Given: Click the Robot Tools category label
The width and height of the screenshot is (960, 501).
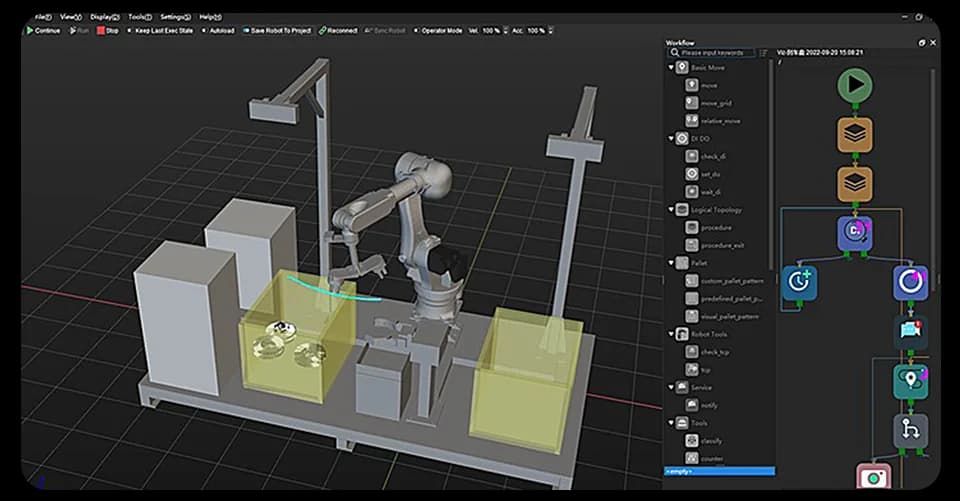Looking at the screenshot, I should tap(709, 334).
